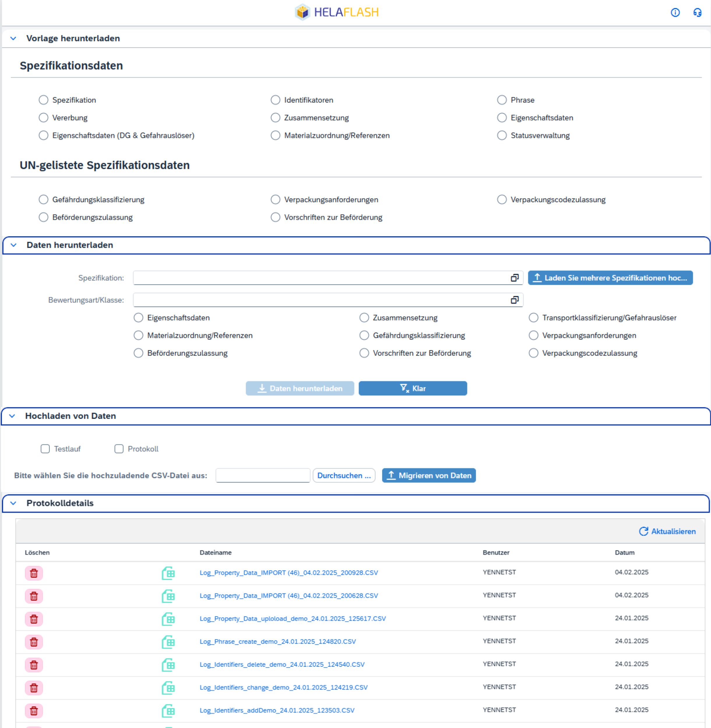Viewport: 711px width, 728px height.
Task: Click the Löschen column header
Action: [x=37, y=553]
